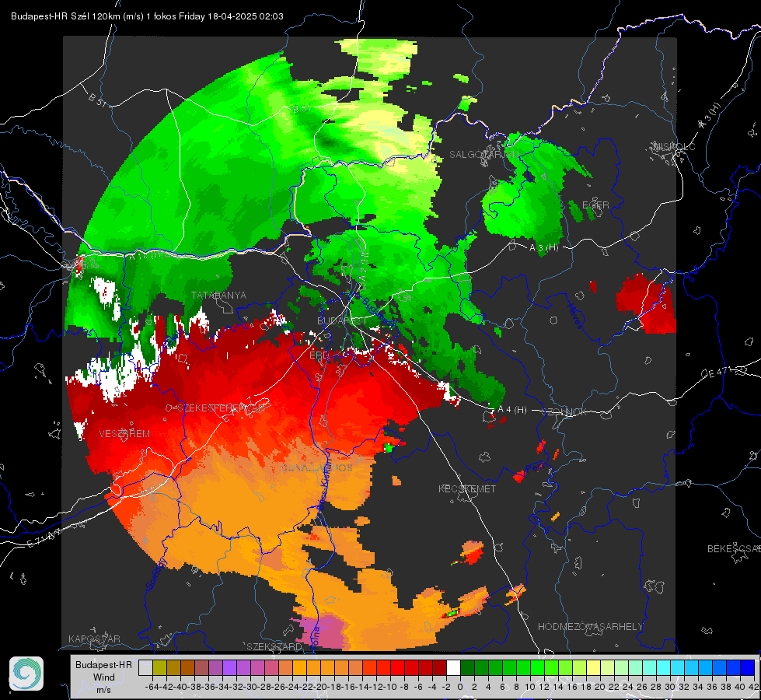The height and width of the screenshot is (700, 761).
Task: Click the HODMEZOVASARHELY city label
Action: click(590, 627)
